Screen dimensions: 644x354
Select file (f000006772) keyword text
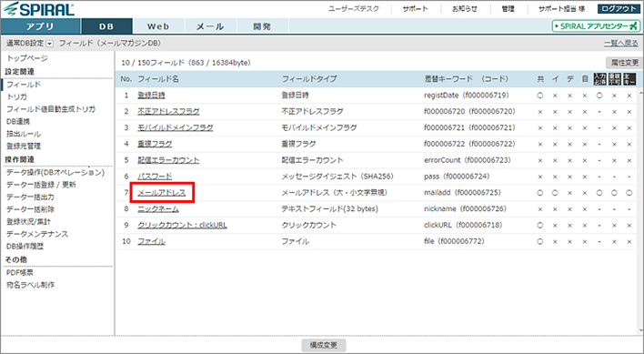pyautogui.click(x=454, y=241)
